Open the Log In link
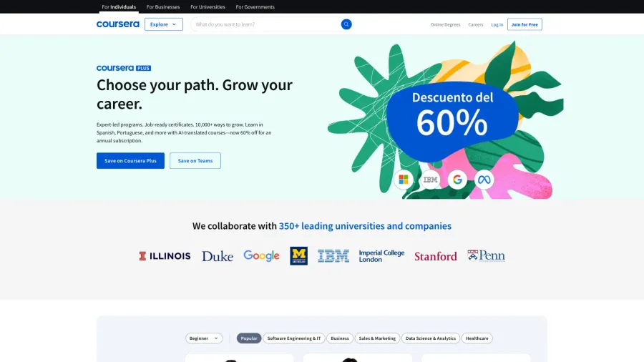 point(497,24)
